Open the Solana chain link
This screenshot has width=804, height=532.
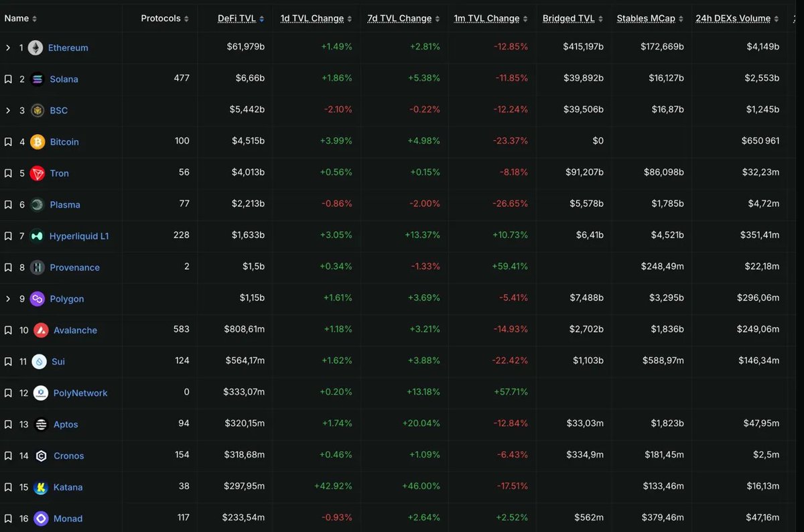(x=64, y=79)
